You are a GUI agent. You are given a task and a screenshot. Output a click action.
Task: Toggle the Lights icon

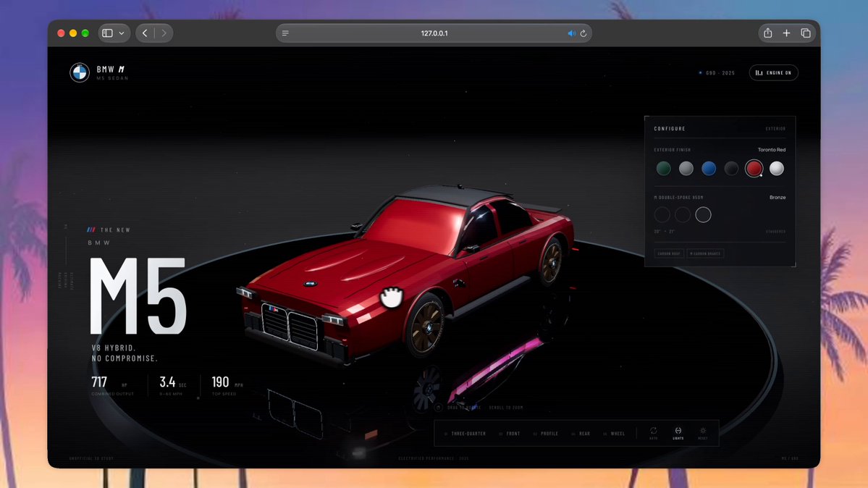tap(678, 432)
